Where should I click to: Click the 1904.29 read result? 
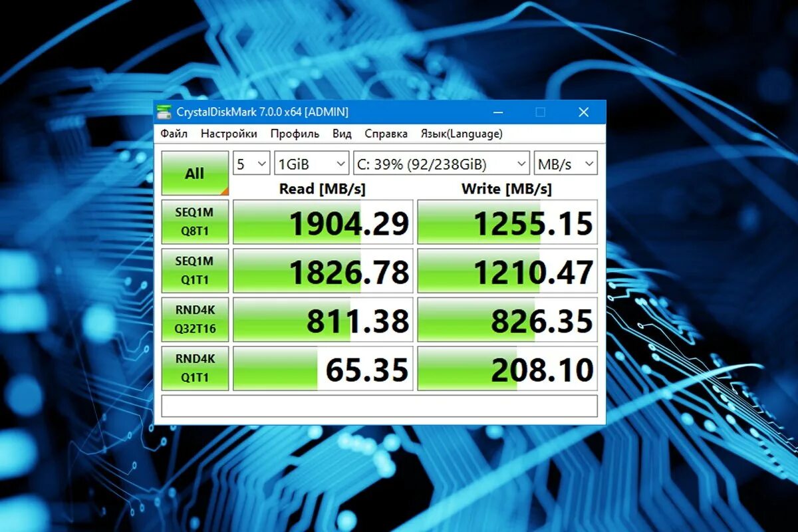(323, 222)
